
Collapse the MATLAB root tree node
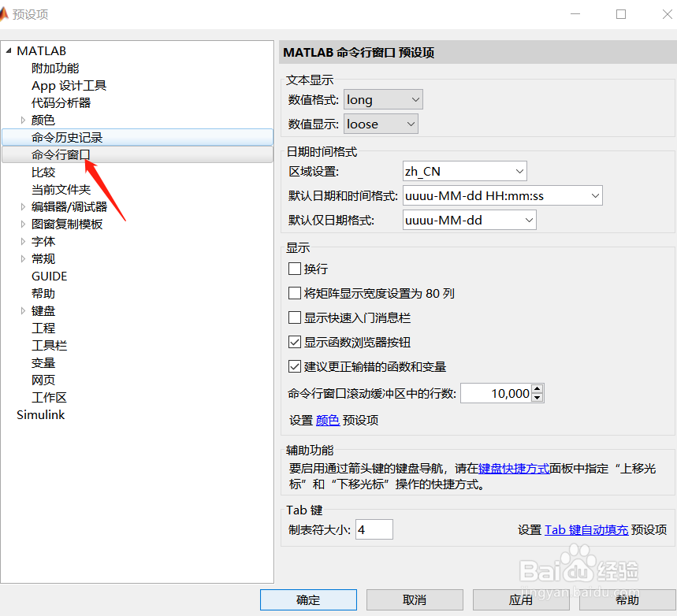tap(9, 51)
